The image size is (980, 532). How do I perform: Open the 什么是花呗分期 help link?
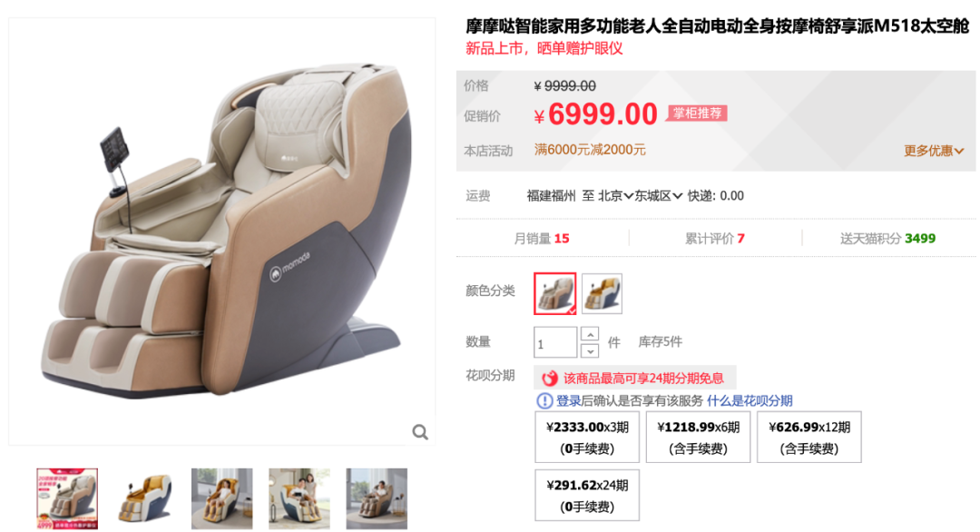pos(750,400)
